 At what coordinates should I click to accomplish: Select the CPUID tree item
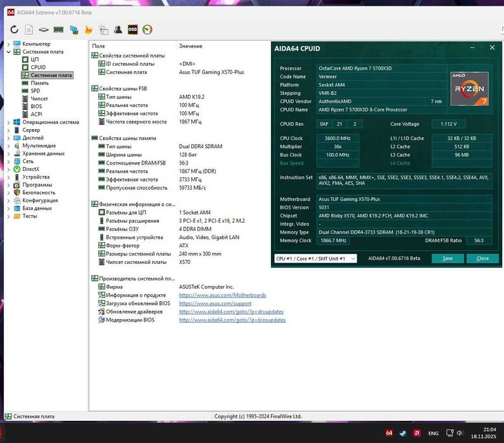click(38, 67)
